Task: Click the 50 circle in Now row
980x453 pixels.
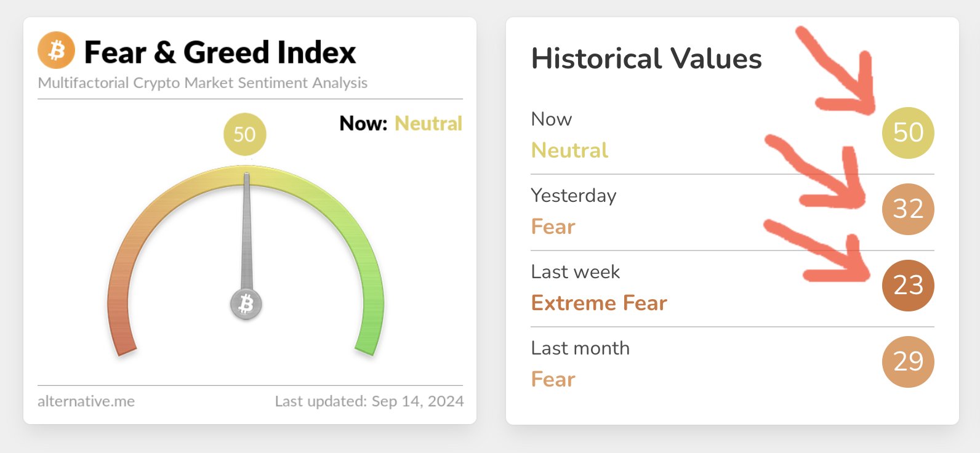Action: tap(908, 132)
